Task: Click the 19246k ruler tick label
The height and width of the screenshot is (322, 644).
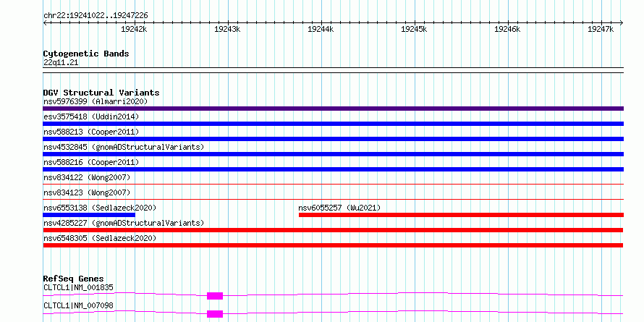Action: [x=507, y=29]
